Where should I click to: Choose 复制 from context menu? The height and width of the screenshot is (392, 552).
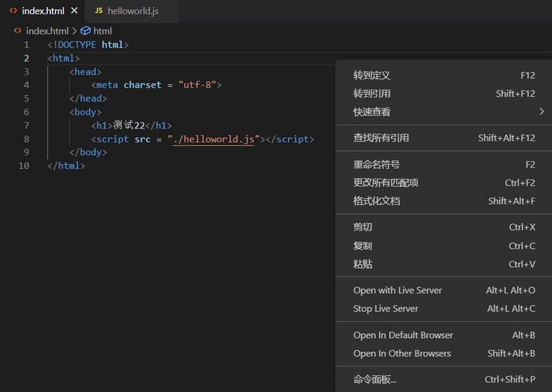tap(444, 246)
